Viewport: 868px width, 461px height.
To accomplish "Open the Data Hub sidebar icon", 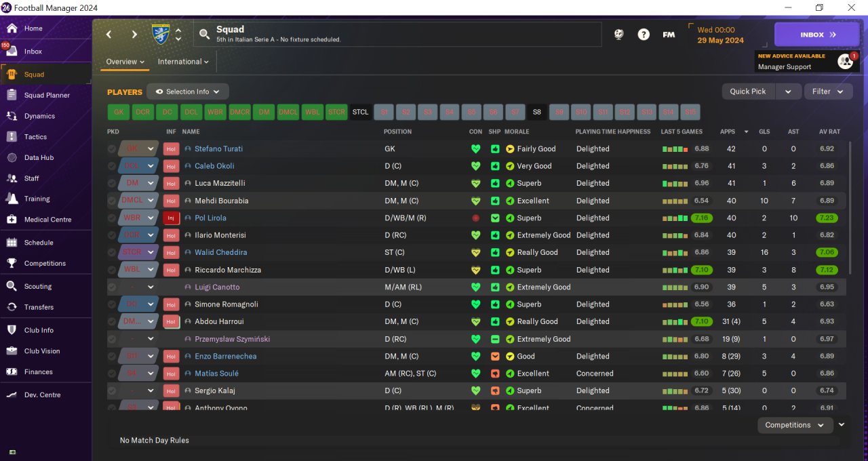I will tap(12, 158).
